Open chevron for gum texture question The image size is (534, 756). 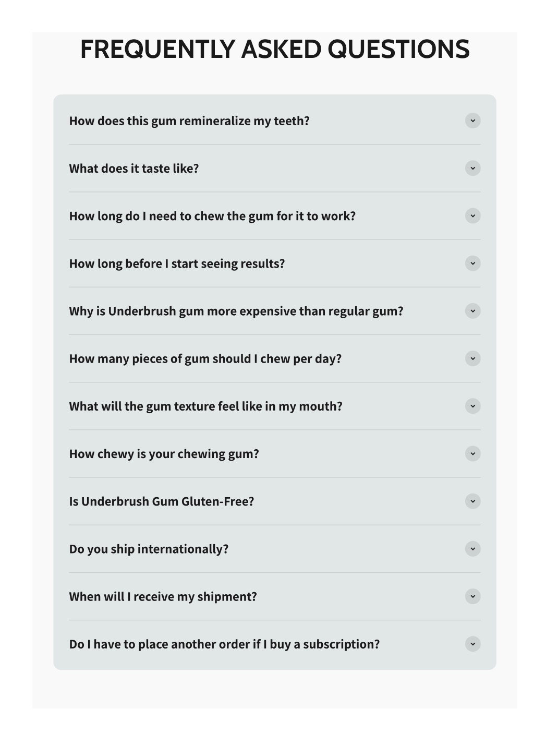[x=472, y=406]
